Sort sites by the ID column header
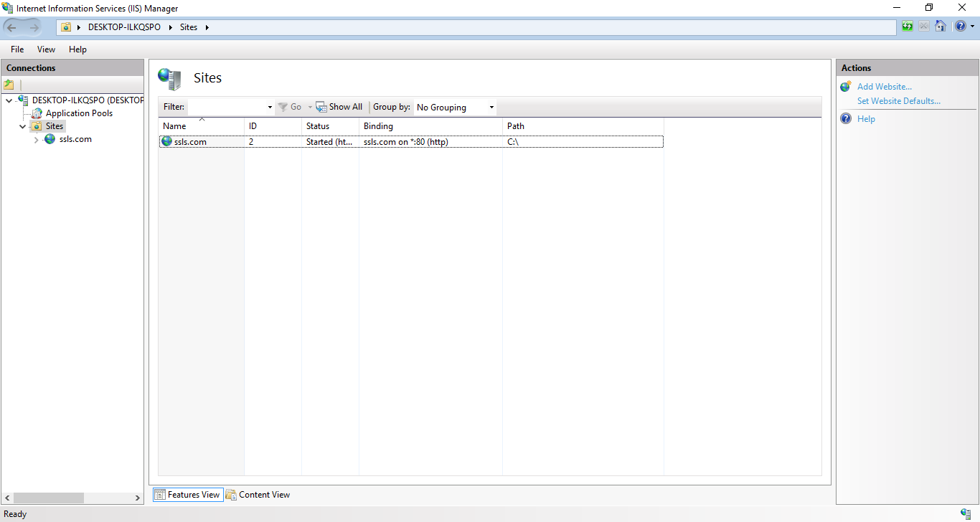The height and width of the screenshot is (522, 980). 273,125
